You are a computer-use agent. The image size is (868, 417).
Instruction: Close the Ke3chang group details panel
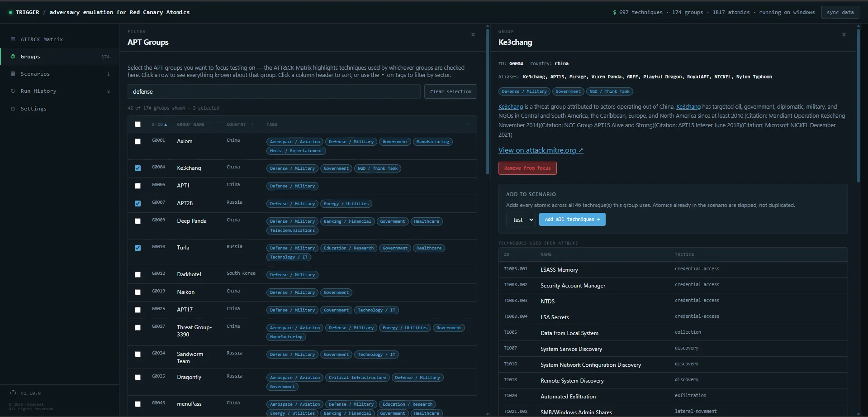pos(844,34)
